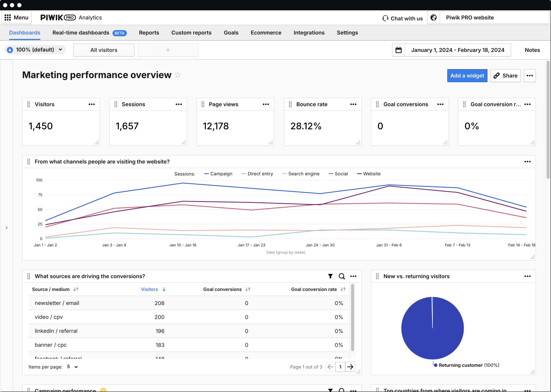This screenshot has width=551, height=392.
Task: Open the Ecommerce tab
Action: tap(266, 33)
